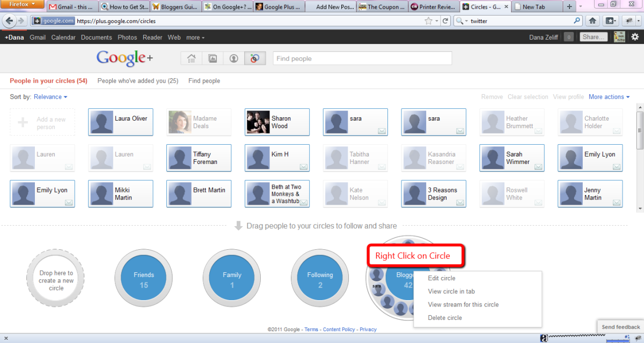Open the Bookmarks star toolbar icon
This screenshot has width=644, height=343.
point(611,21)
